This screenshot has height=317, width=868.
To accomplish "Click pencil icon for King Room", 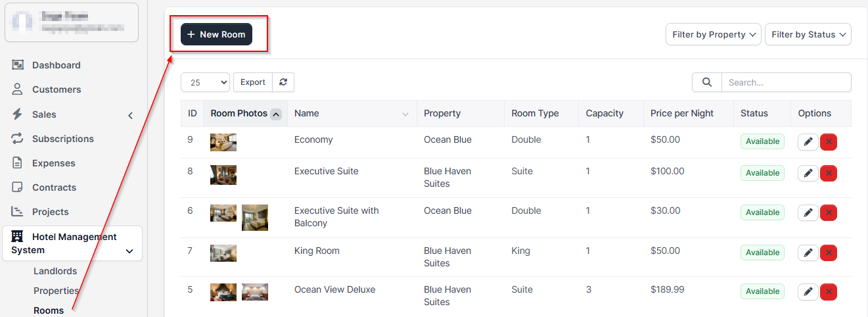I will pos(808,253).
